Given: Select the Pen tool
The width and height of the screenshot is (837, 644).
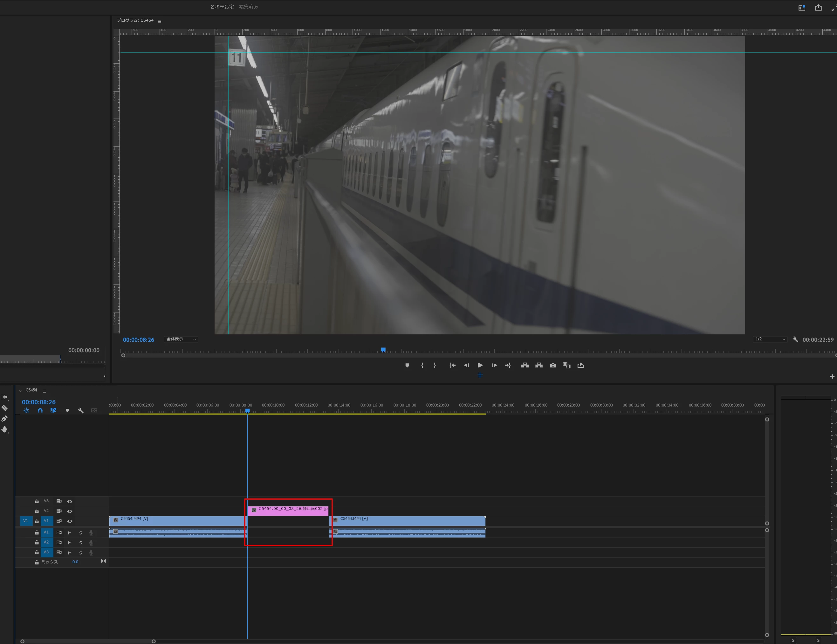Looking at the screenshot, I should coord(4,418).
